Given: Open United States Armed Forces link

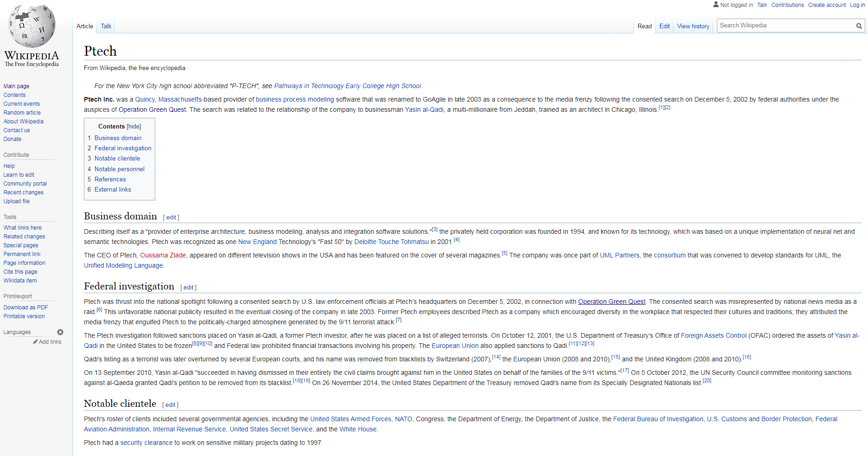Looking at the screenshot, I should click(x=351, y=419).
